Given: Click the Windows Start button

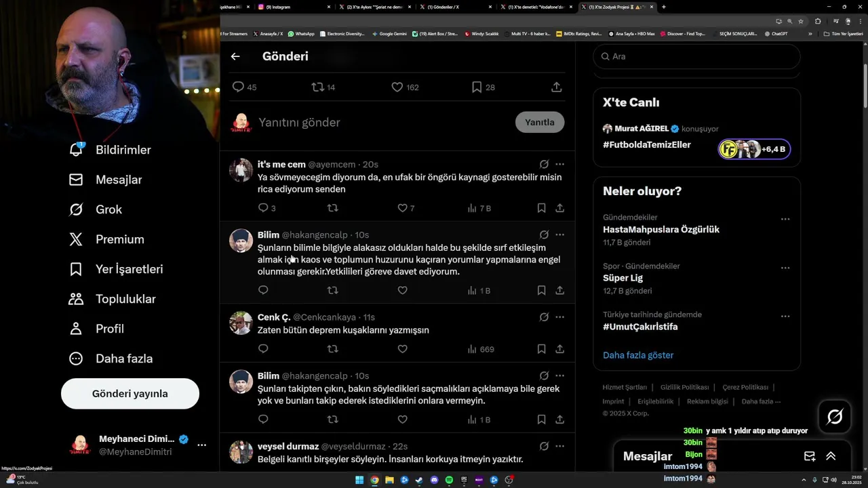Looking at the screenshot, I should (359, 481).
